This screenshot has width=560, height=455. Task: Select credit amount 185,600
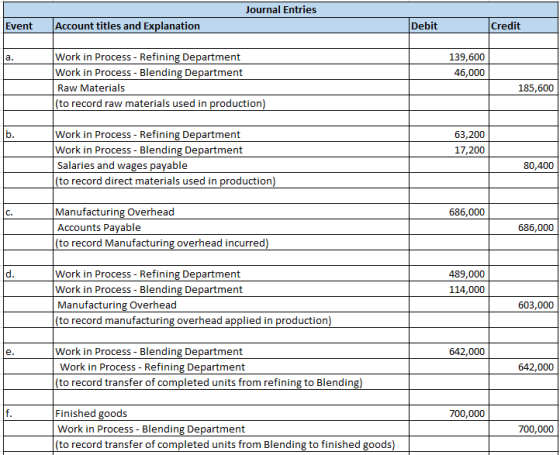[x=523, y=88]
